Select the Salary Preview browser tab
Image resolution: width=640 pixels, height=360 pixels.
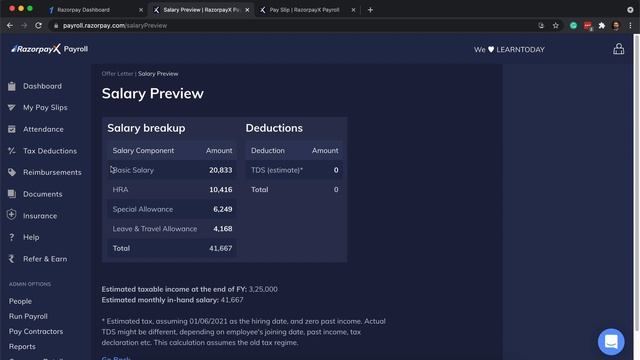201,10
